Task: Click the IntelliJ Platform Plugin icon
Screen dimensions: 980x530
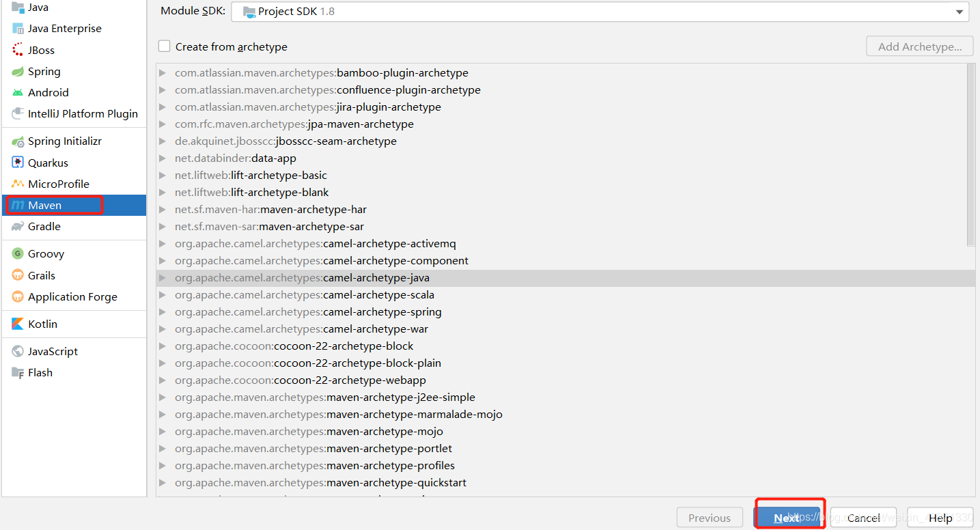Action: (x=18, y=113)
